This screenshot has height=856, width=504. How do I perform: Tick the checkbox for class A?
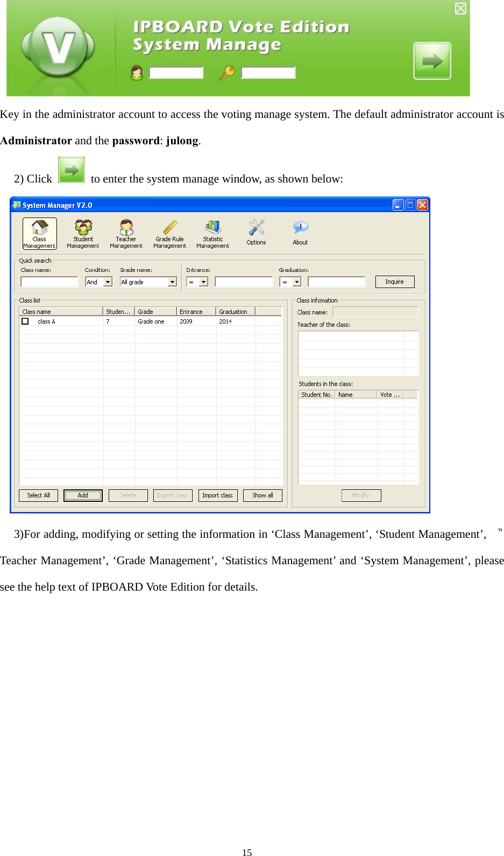[25, 321]
